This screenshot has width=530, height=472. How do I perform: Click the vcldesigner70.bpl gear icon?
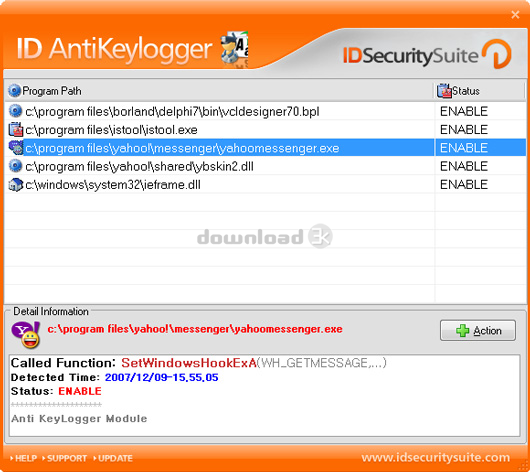coord(15,111)
